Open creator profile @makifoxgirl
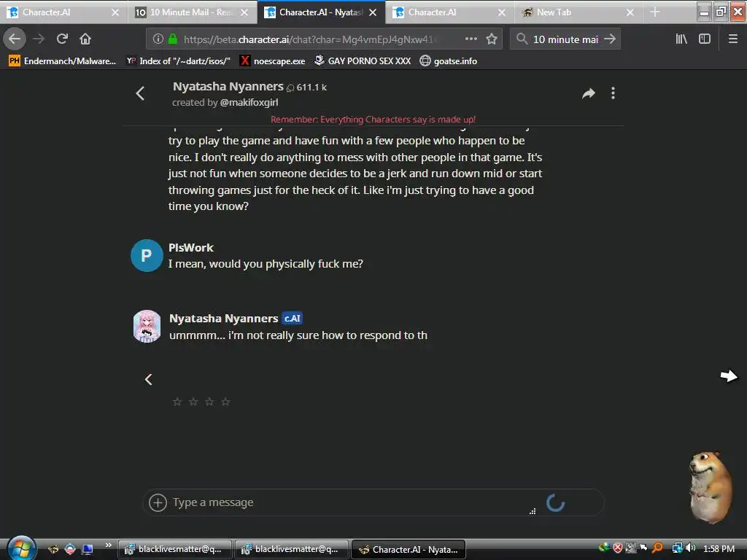Screen dimensions: 747x560 click(249, 102)
